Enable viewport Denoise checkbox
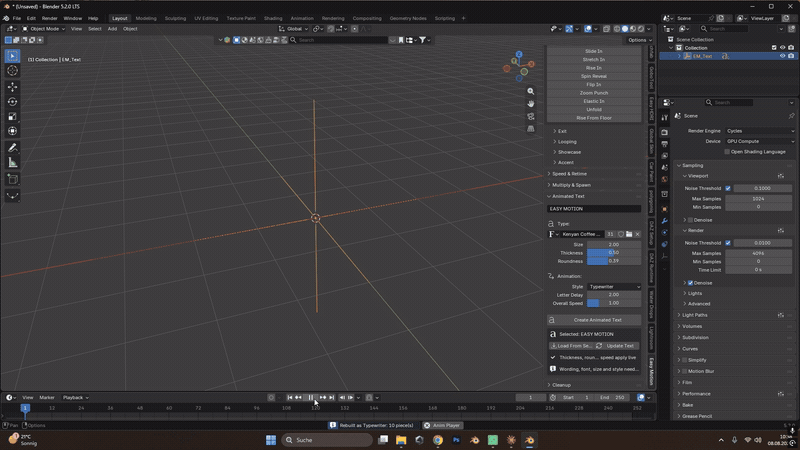 pyautogui.click(x=690, y=220)
